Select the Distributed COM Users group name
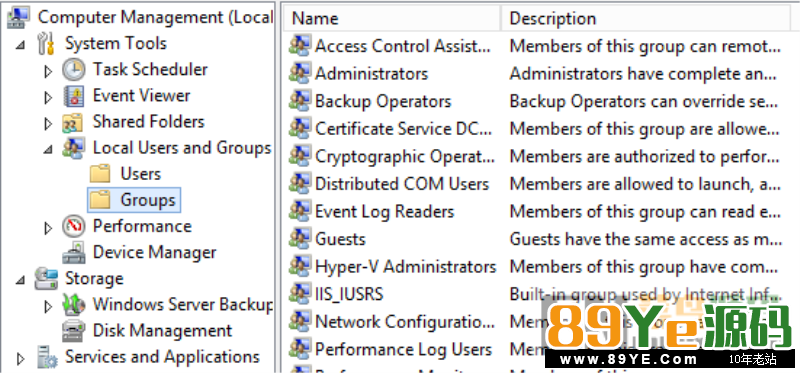Screen dimensions: 800x373 click(402, 184)
